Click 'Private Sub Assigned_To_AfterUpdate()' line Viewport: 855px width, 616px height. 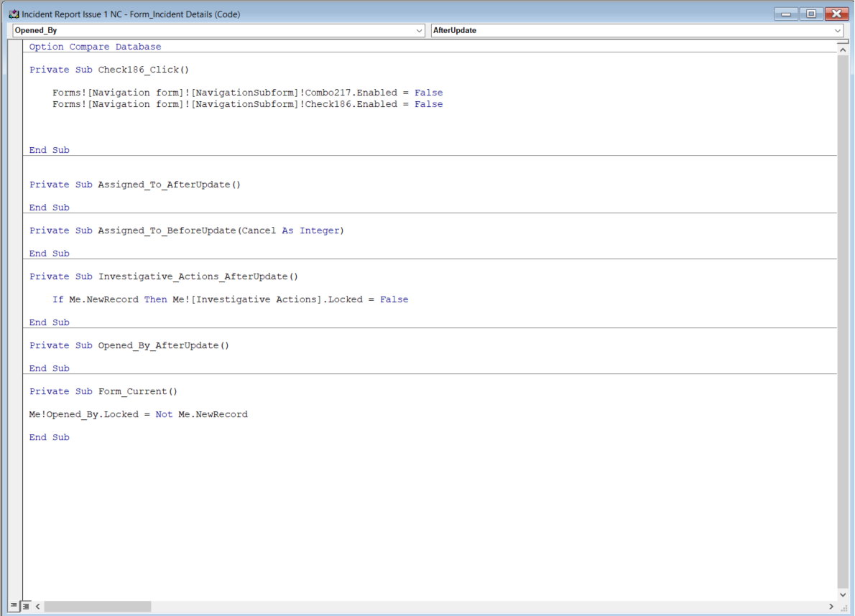pos(134,185)
